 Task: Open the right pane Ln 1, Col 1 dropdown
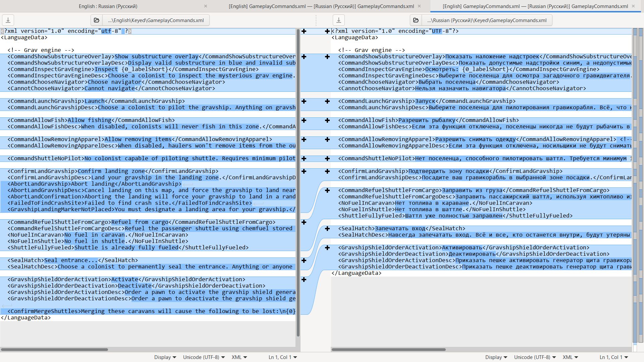tap(613, 357)
